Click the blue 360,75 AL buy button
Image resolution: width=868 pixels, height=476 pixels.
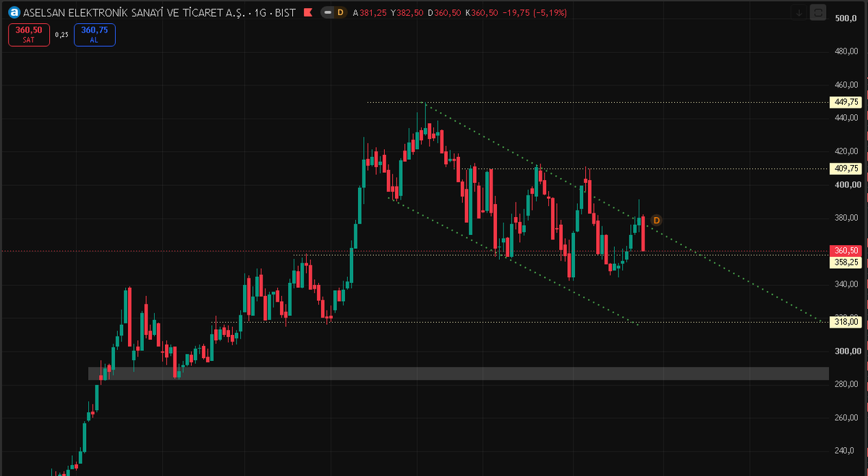[94, 34]
